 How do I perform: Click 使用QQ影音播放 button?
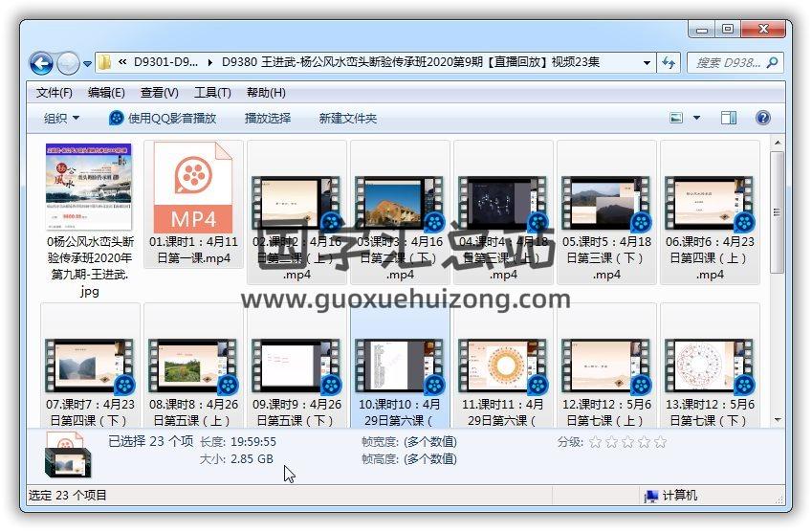click(x=163, y=118)
